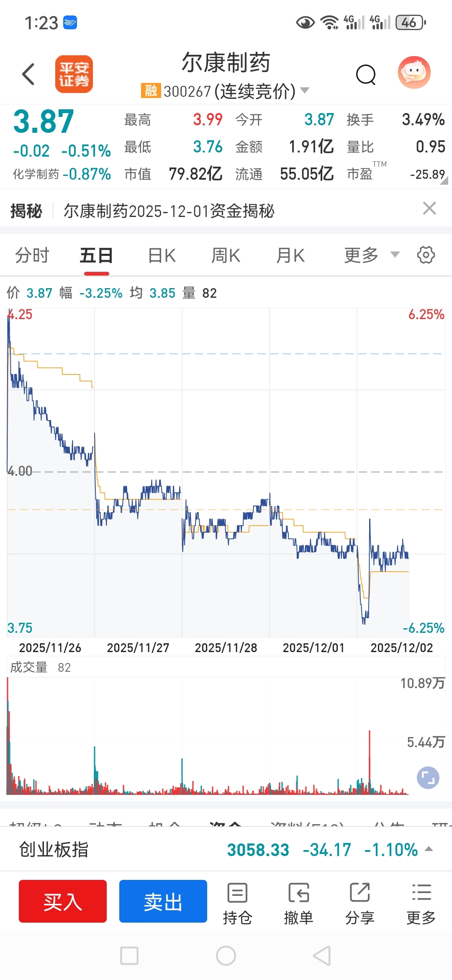Open the 尔康制药 资金揭秘 news link

pyautogui.click(x=169, y=211)
